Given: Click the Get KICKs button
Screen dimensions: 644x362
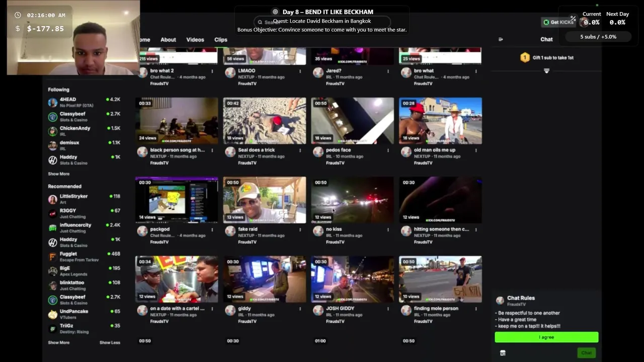Looking at the screenshot, I should [x=558, y=22].
